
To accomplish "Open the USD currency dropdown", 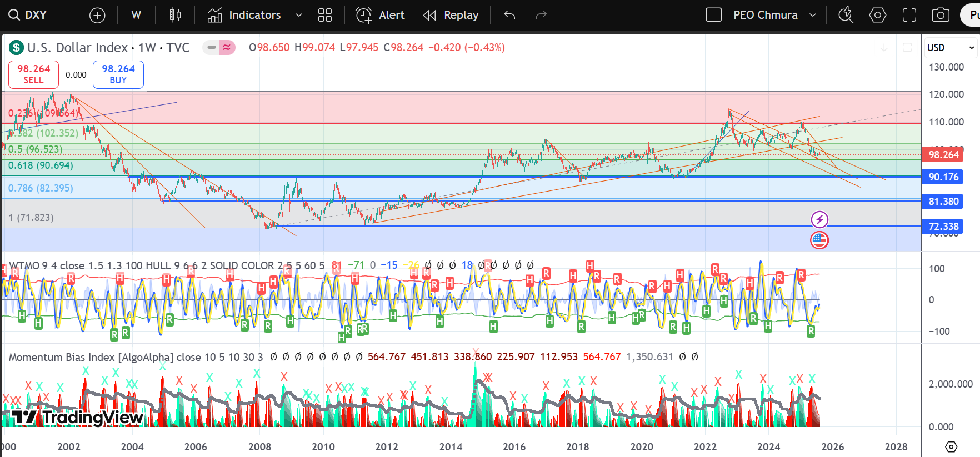I will point(951,48).
